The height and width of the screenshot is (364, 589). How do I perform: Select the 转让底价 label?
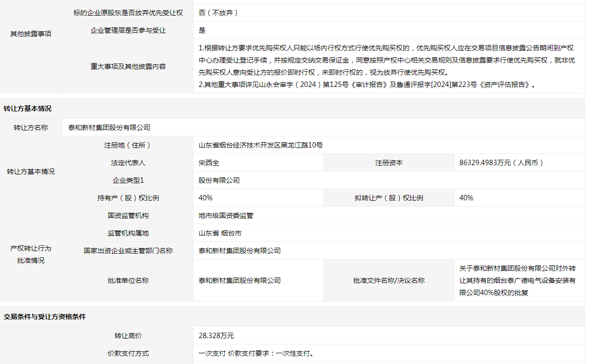click(x=128, y=336)
